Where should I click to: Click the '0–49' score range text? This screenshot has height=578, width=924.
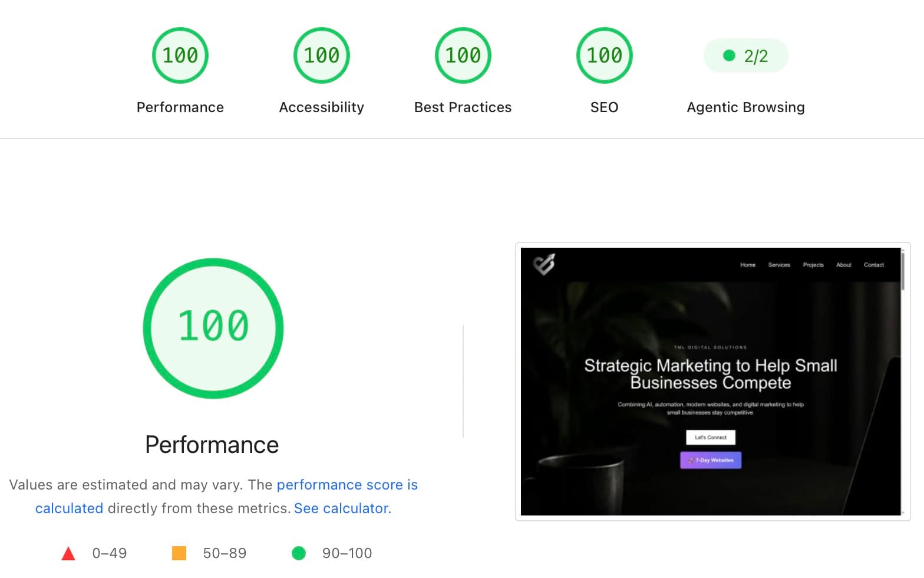(x=110, y=553)
